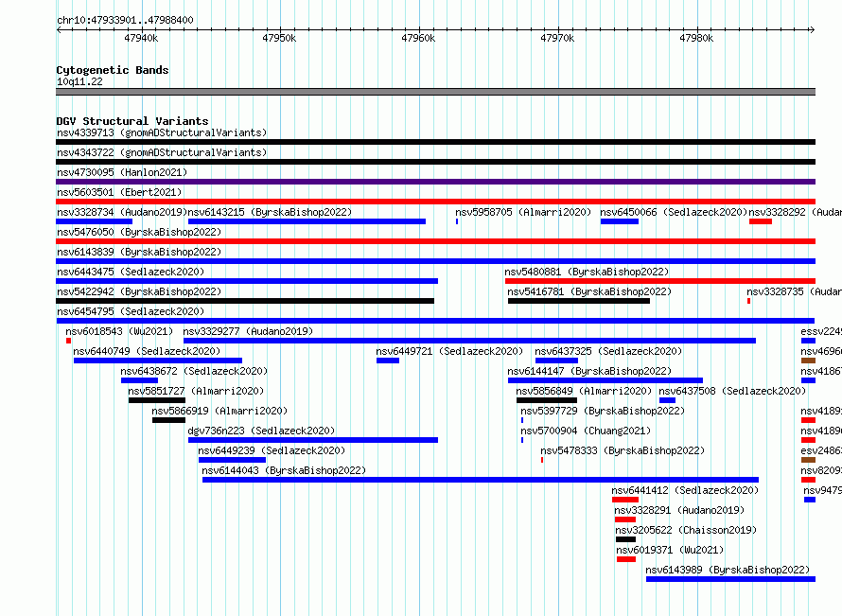Screen dimensions: 842x616
Task: Click the nsv5856849 Almarri2020 label
Action: [x=584, y=391]
